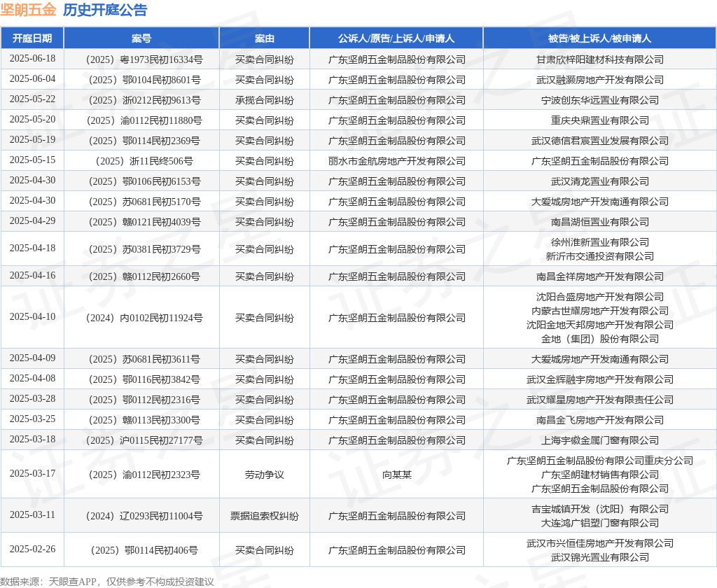Click date cell 2025-06-18
The height and width of the screenshot is (588, 717).
pos(32,59)
